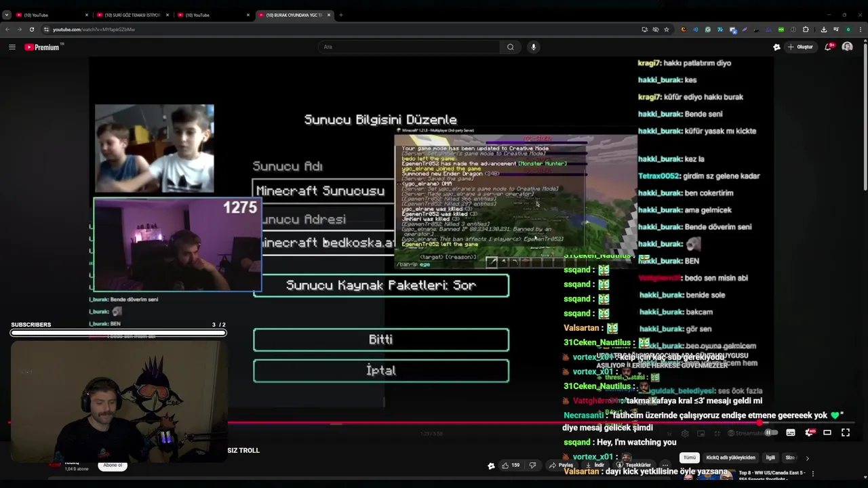The width and height of the screenshot is (868, 488).
Task: Toggle subtitles/captions button
Action: coord(791,432)
